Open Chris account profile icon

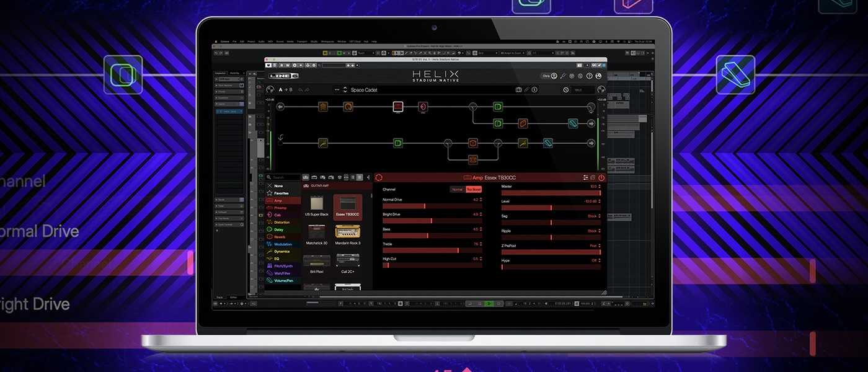pos(554,76)
